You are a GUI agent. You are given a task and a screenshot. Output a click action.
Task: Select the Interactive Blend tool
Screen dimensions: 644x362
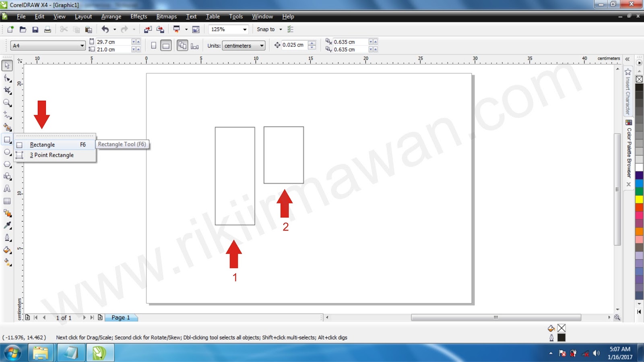7,213
